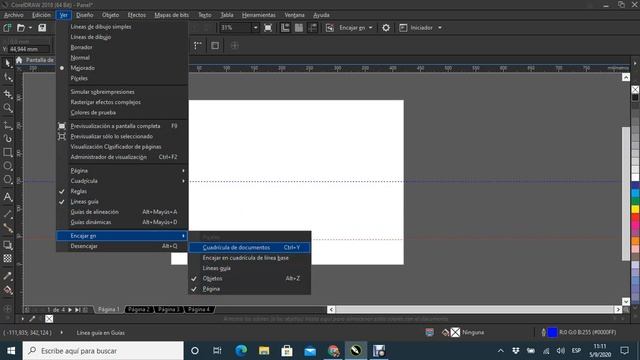Open the Edición menu
640x360 pixels.
point(42,15)
